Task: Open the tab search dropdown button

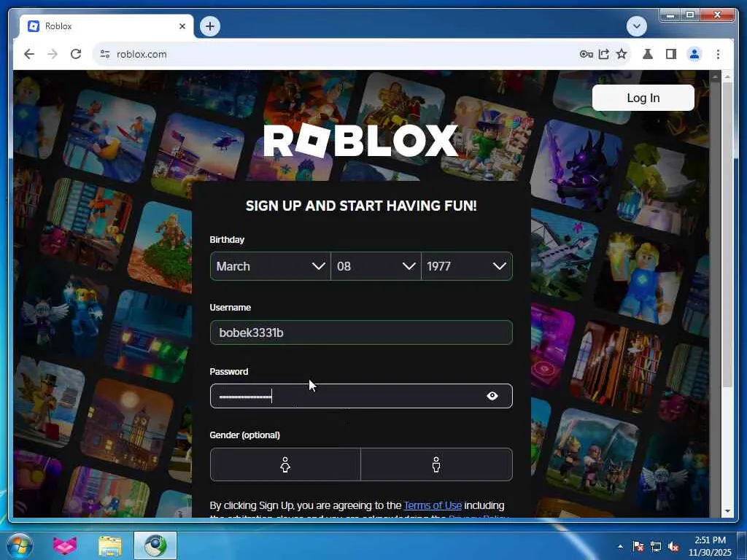Action: [636, 26]
